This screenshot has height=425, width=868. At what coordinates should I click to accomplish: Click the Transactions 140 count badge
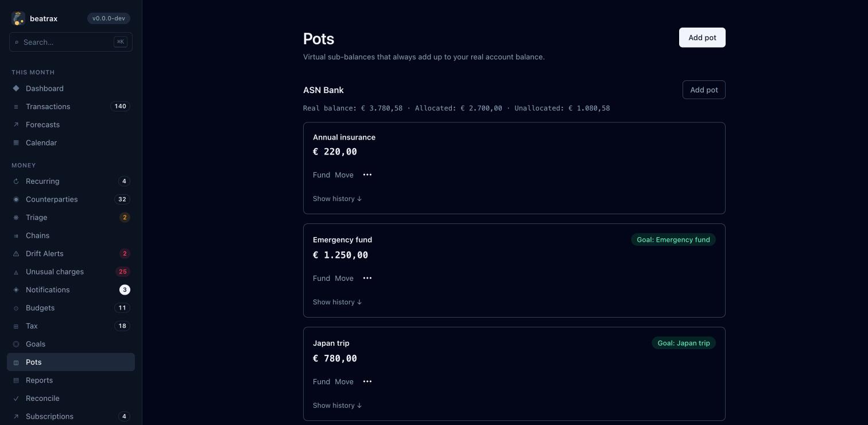(120, 106)
